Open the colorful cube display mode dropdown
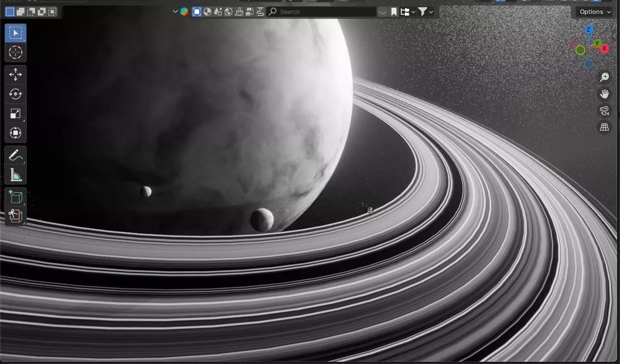The image size is (620, 364). click(180, 12)
